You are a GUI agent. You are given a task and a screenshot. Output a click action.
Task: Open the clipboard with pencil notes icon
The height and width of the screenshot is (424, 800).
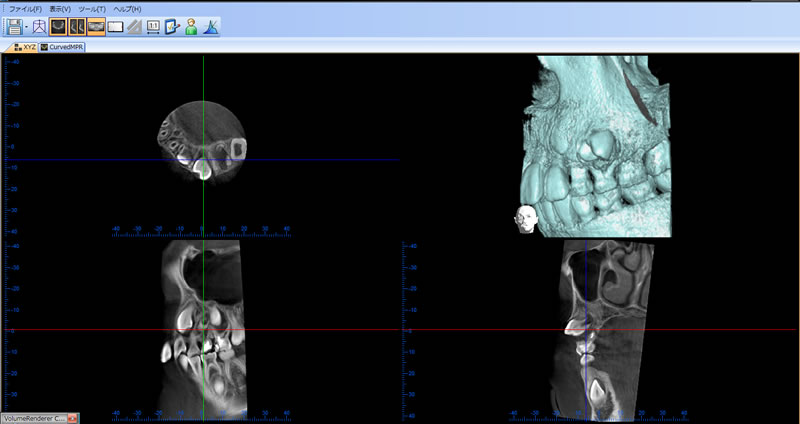click(x=172, y=27)
